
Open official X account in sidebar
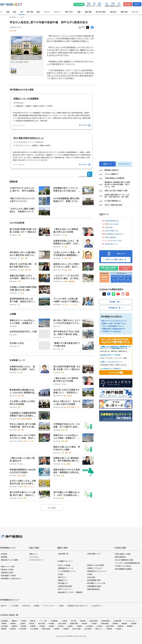(104, 294)
